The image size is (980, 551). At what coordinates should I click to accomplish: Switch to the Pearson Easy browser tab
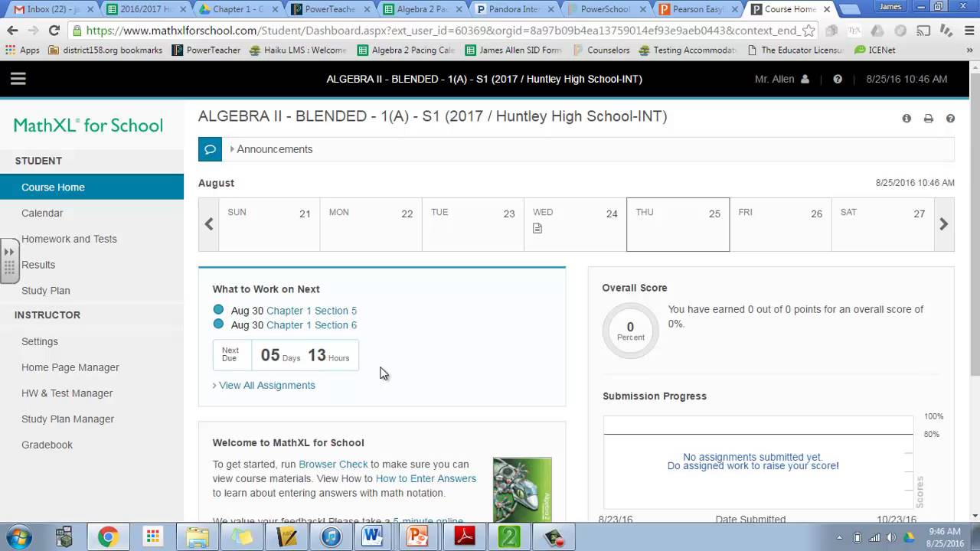point(697,9)
